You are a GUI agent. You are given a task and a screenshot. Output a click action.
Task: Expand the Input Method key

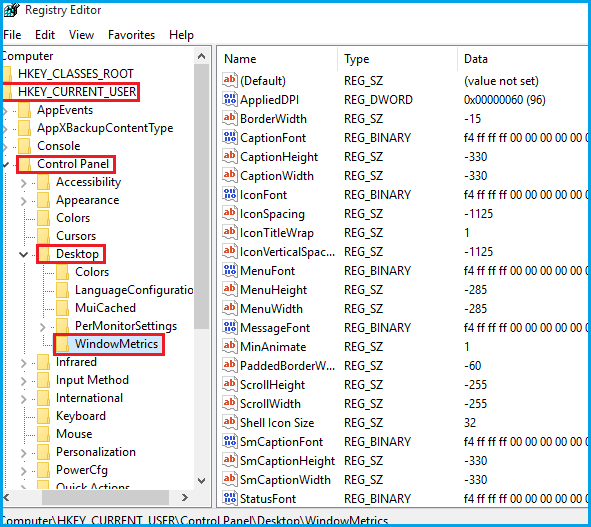click(x=24, y=381)
